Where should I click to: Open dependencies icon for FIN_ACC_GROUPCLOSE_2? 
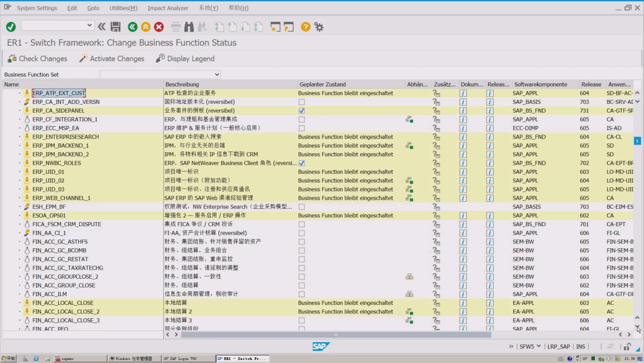click(x=410, y=276)
